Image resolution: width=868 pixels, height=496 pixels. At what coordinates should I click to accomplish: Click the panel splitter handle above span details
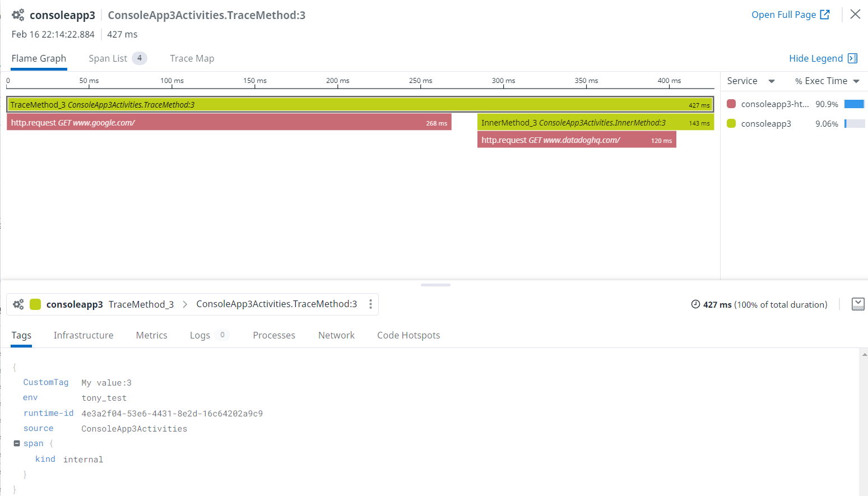pos(435,285)
